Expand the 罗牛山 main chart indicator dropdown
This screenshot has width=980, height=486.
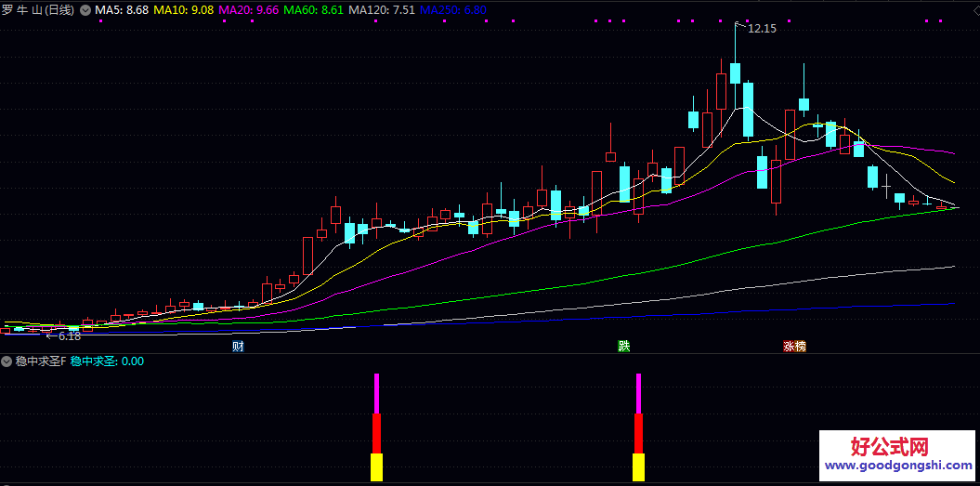pyautogui.click(x=86, y=10)
